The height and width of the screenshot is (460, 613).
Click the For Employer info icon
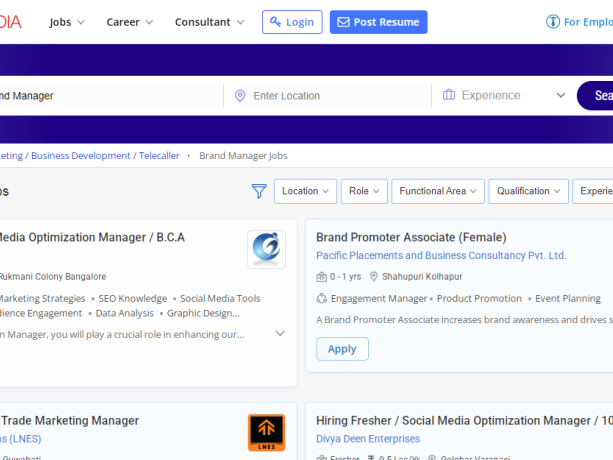(553, 21)
